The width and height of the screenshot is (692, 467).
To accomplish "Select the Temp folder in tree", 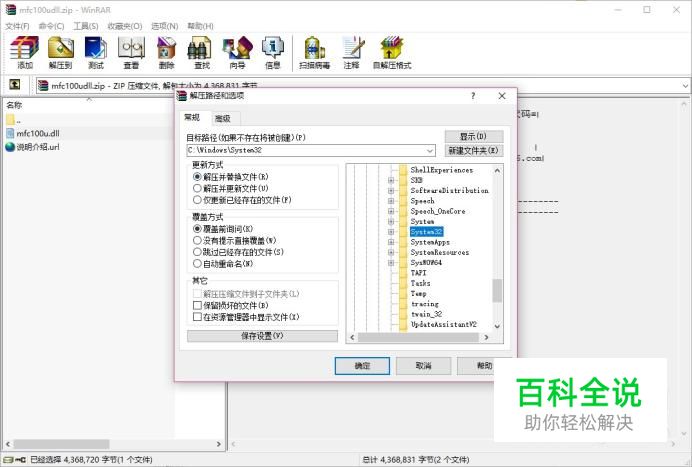I will tap(418, 294).
